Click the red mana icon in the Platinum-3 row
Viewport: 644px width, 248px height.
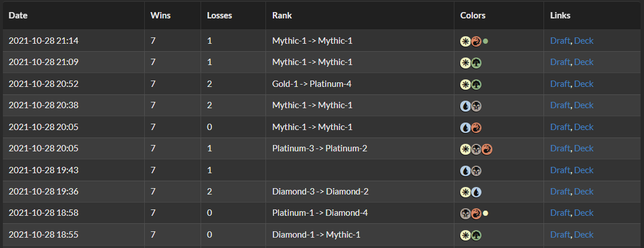click(487, 149)
